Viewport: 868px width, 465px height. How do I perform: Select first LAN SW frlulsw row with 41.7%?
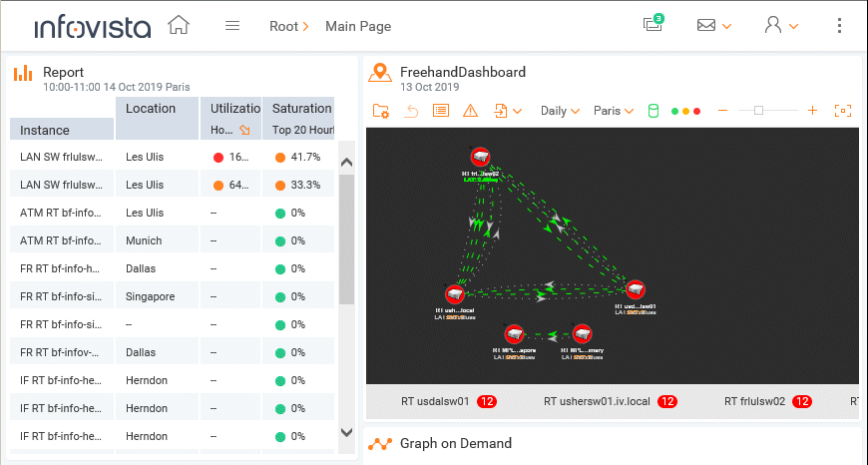tap(173, 158)
